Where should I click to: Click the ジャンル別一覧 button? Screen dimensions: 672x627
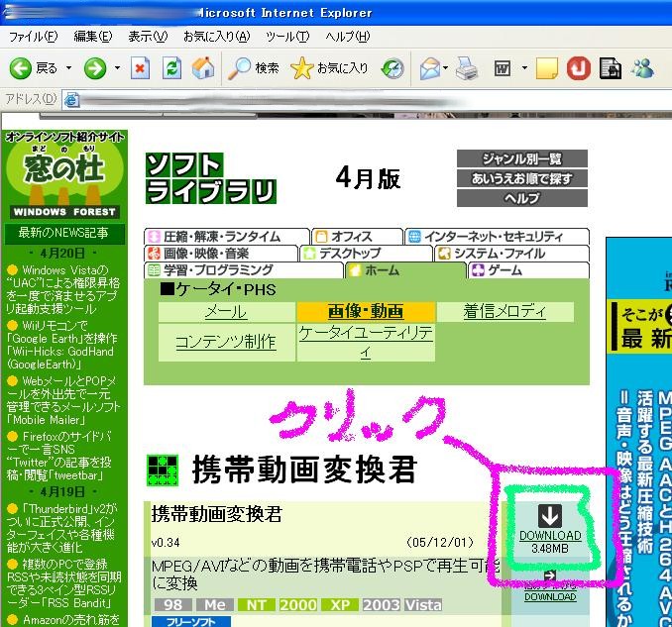tap(522, 158)
